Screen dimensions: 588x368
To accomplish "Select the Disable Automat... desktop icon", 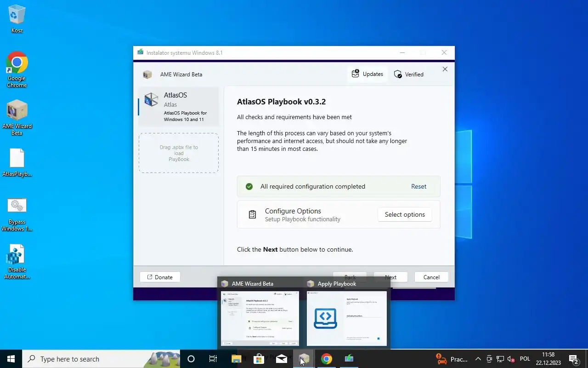I will [x=17, y=262].
